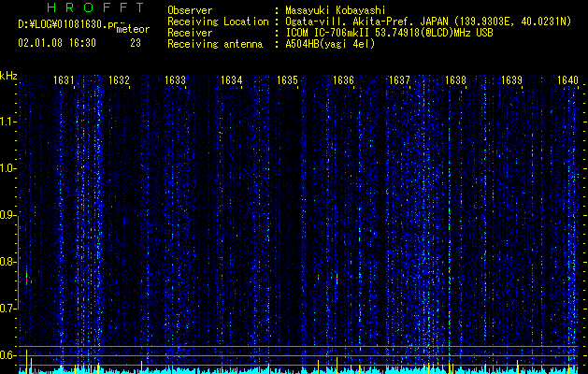This screenshot has width=588, height=374.
Task: Click the 1631 time marker
Action: (x=64, y=80)
